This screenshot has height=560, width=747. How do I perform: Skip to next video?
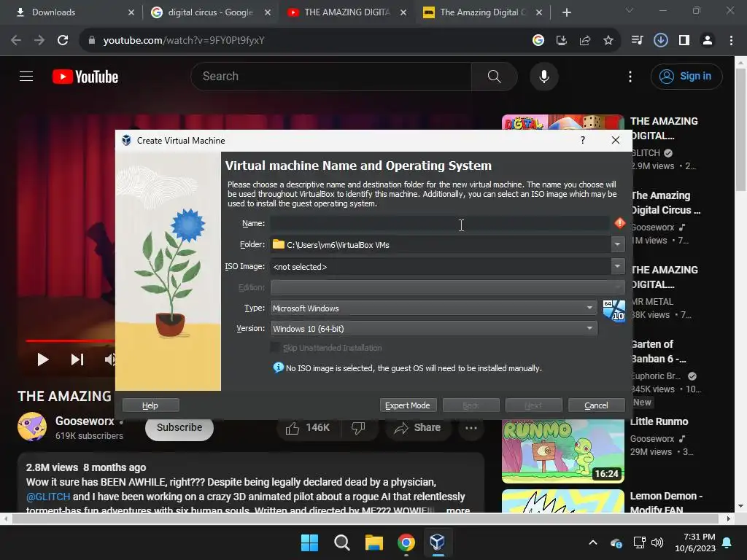coord(77,359)
